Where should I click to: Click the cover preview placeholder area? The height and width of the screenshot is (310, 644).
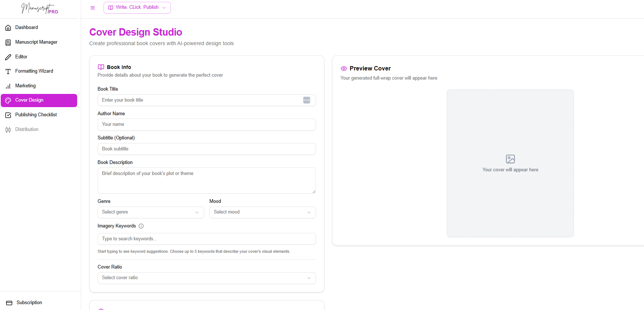click(510, 163)
